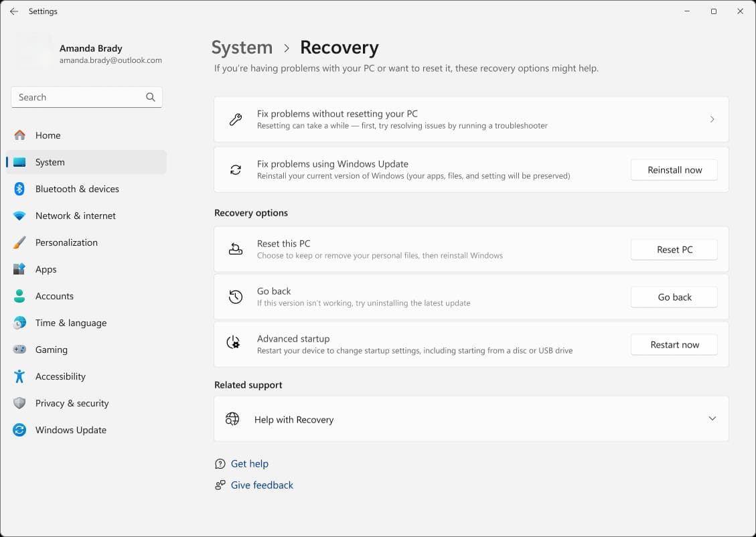The width and height of the screenshot is (756, 537).
Task: Click the amanda.brady@outlook.com email text
Action: pos(110,60)
